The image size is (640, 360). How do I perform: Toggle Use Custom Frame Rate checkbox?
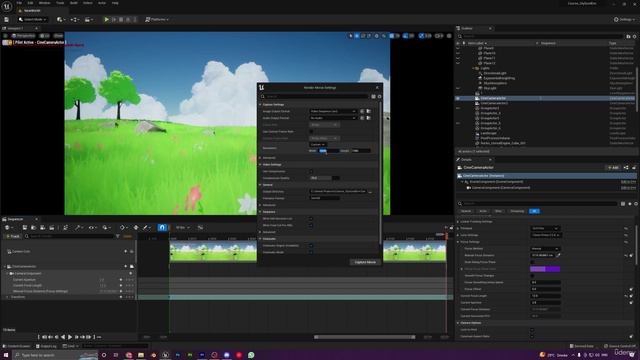click(311, 131)
